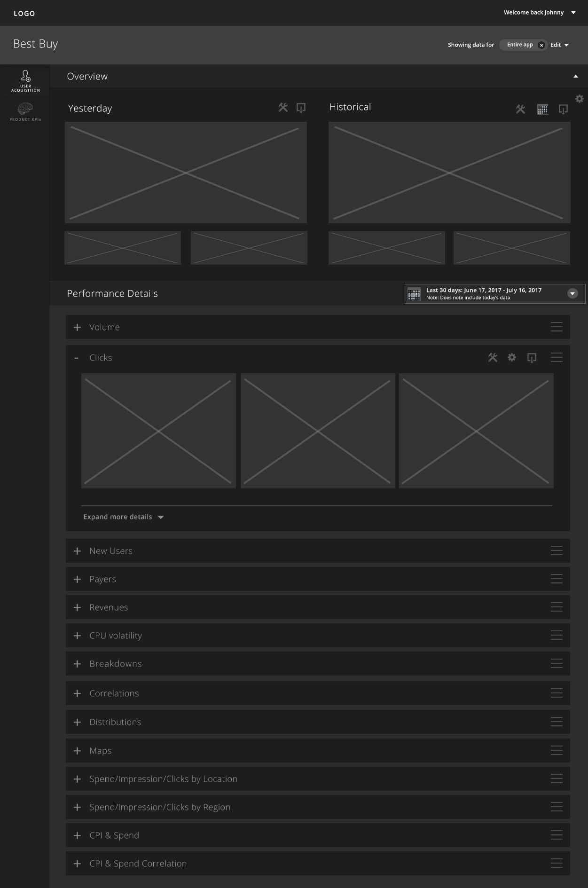Open the first Clicks chart placeholder
This screenshot has width=588, height=888.
[158, 431]
